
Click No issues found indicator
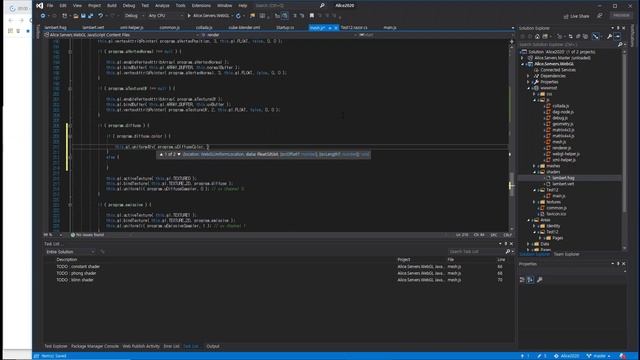click(87, 235)
